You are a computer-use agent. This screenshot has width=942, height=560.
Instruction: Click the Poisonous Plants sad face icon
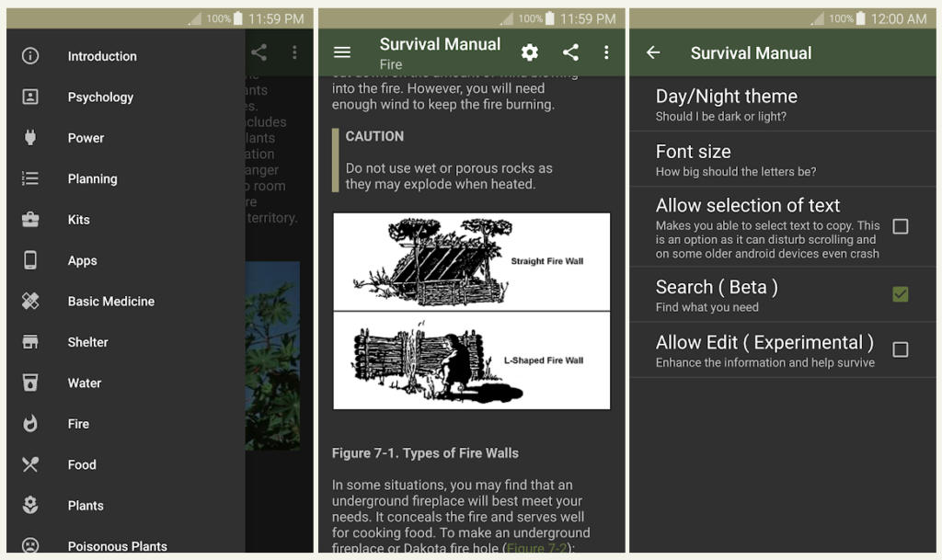(30, 545)
